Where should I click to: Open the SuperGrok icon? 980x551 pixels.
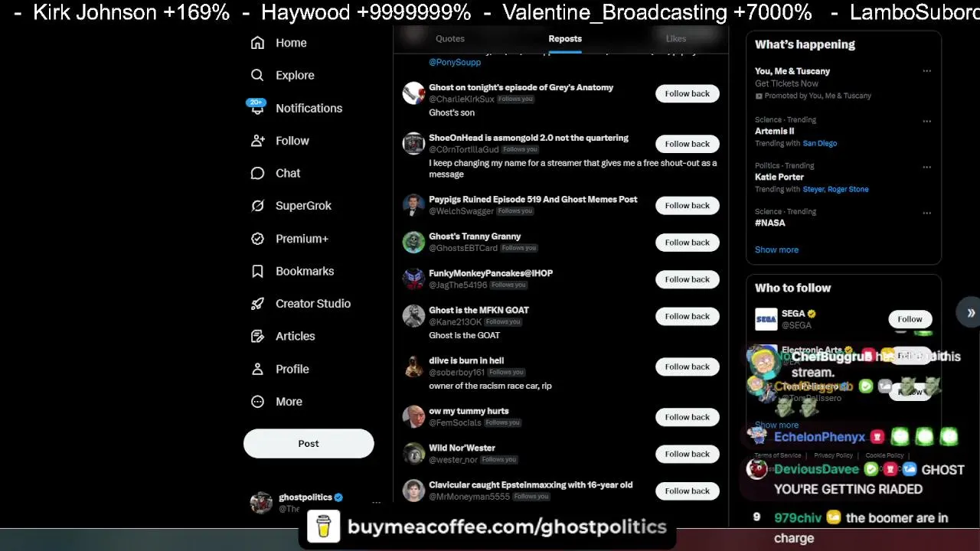[258, 206]
